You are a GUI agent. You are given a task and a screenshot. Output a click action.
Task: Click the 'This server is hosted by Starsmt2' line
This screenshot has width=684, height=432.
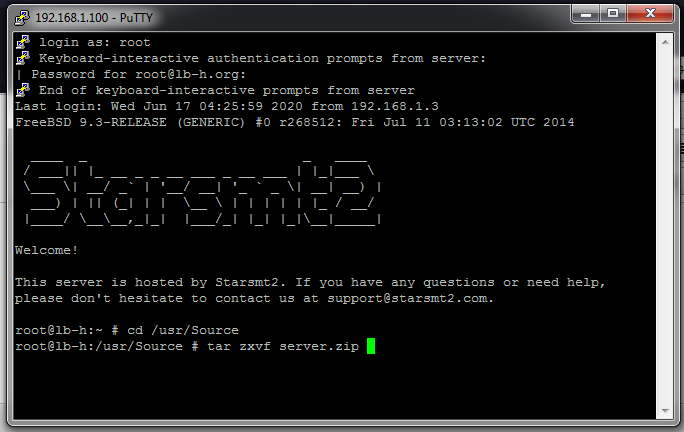(x=310, y=282)
